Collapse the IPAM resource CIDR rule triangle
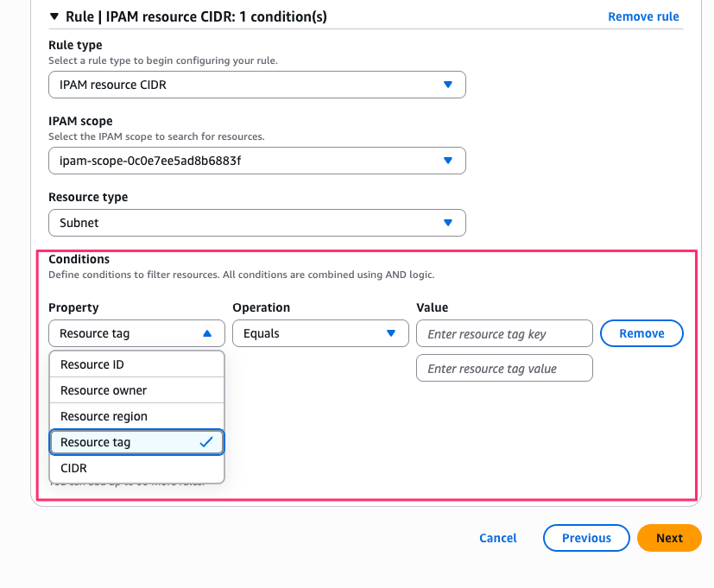 [x=54, y=16]
